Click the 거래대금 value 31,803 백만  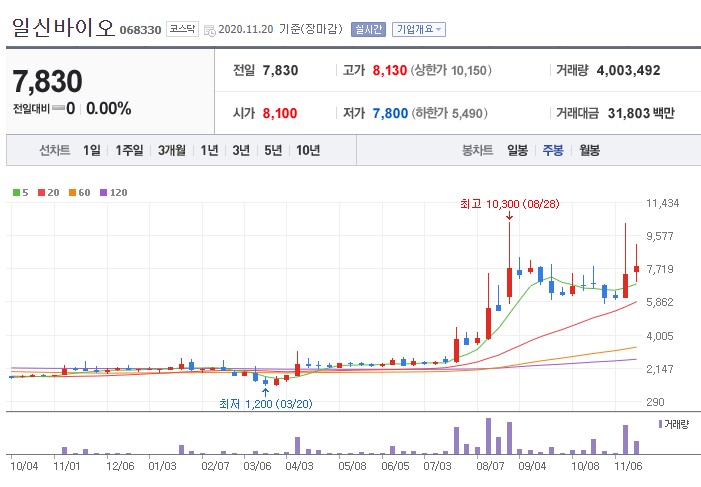tap(641, 113)
